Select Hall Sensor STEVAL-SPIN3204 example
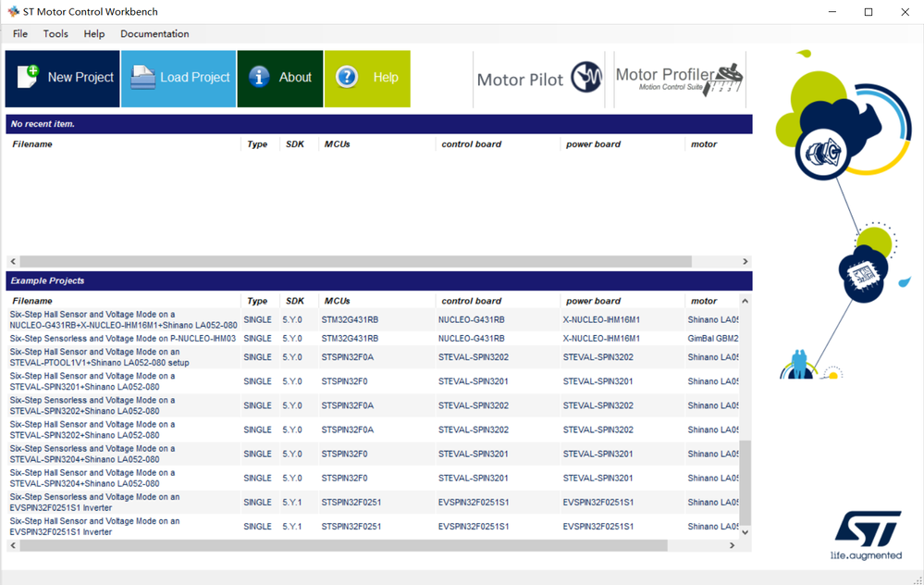Image resolution: width=924 pixels, height=585 pixels. point(373,478)
